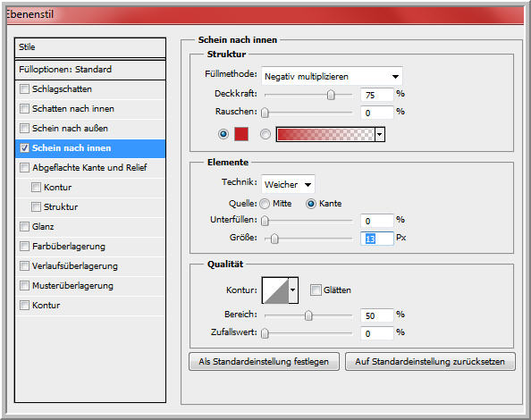The width and height of the screenshot is (531, 420).
Task: Click the Deckkraft opacity slider handle
Action: coord(331,95)
